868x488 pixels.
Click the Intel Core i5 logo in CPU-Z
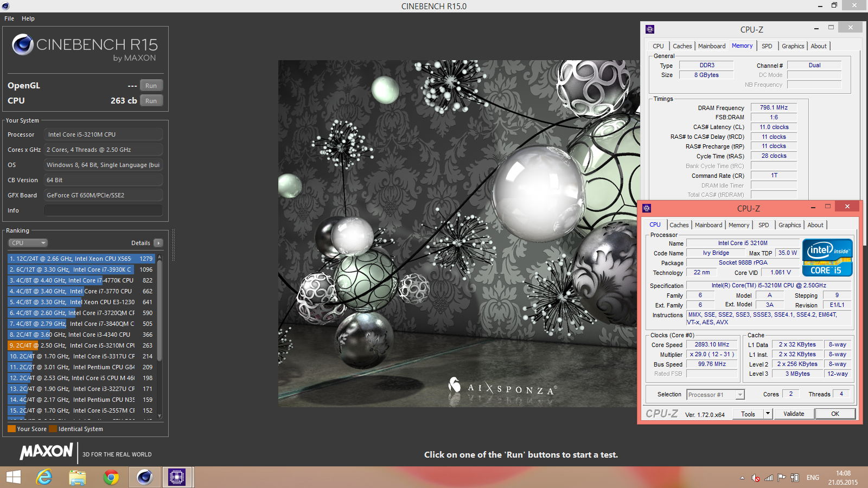(827, 258)
